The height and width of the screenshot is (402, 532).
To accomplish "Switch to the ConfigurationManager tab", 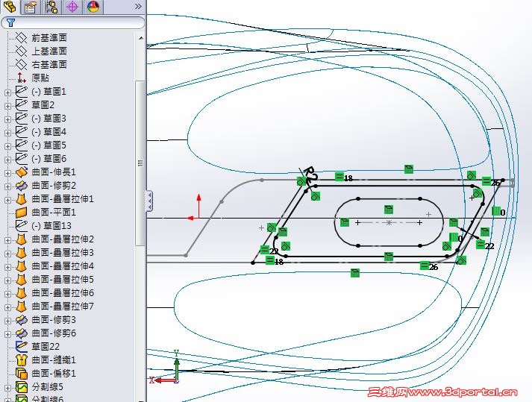I will pos(51,7).
